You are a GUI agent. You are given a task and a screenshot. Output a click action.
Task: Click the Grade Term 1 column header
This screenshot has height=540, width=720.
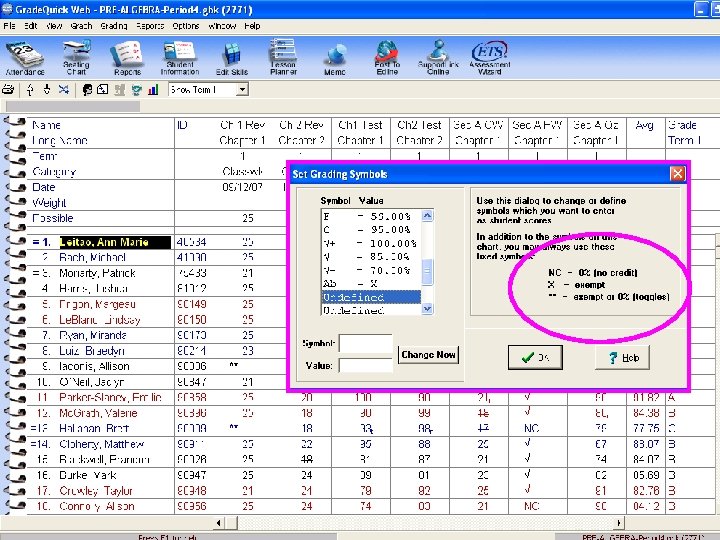point(684,132)
